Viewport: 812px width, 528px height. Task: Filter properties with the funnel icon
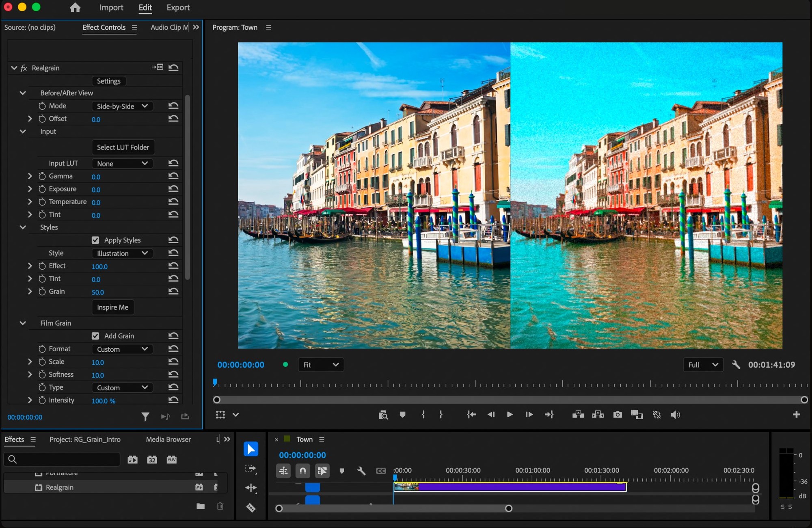pos(145,417)
